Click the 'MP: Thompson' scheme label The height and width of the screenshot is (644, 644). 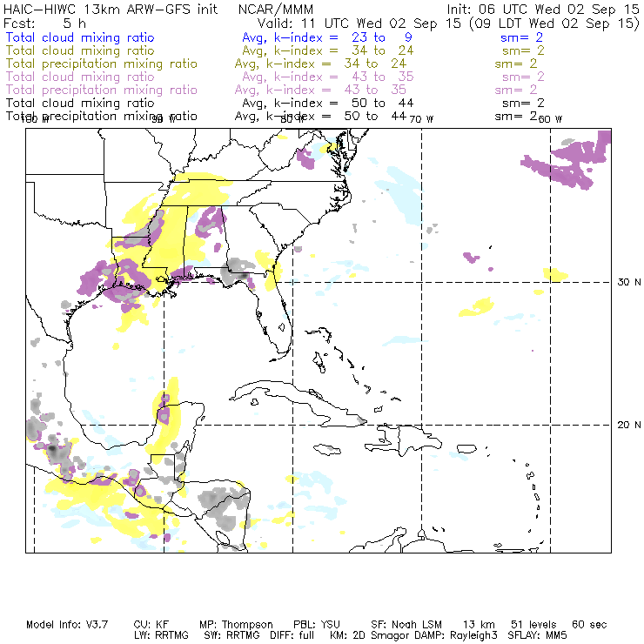tap(236, 625)
